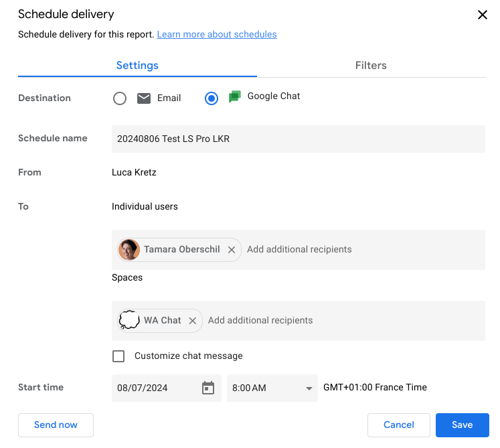Click the Cancel button
Screen dimensions: 500x448
coord(399,425)
